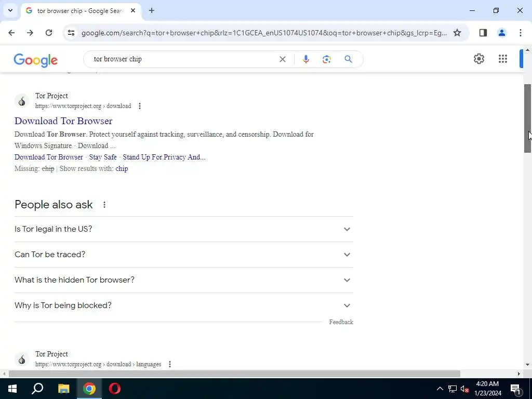Open the tab search dropdown arrow
The height and width of the screenshot is (399, 532).
click(x=10, y=10)
